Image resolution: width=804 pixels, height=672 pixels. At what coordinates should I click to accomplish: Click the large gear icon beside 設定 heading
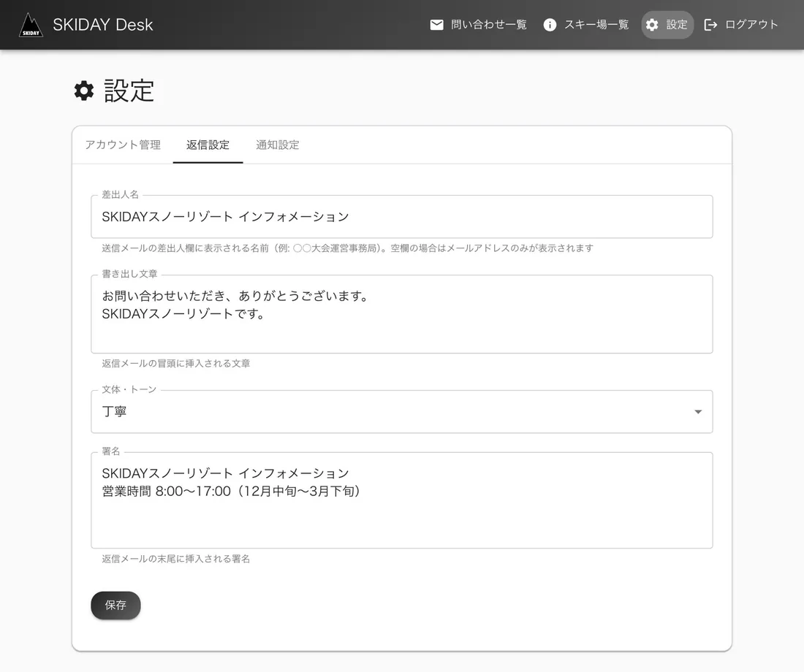click(84, 91)
